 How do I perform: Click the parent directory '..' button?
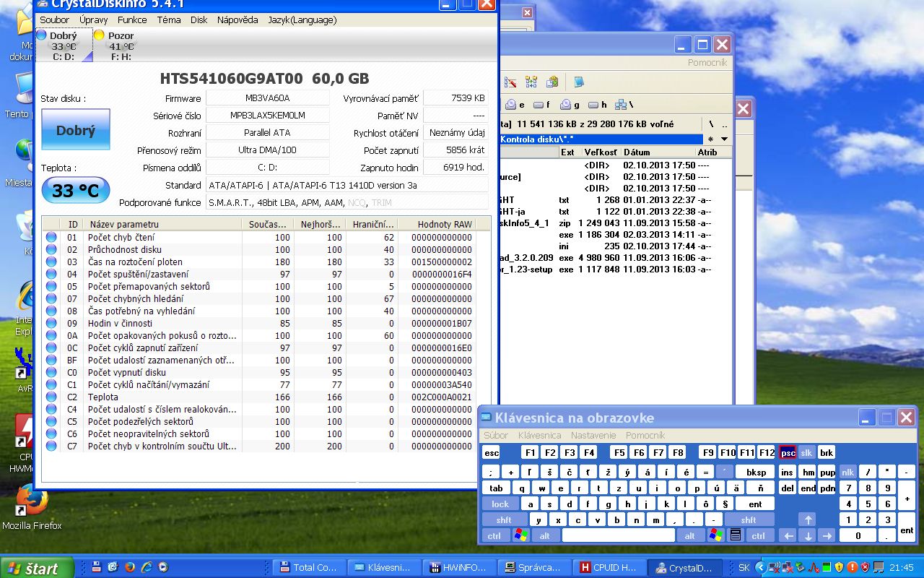(724, 124)
